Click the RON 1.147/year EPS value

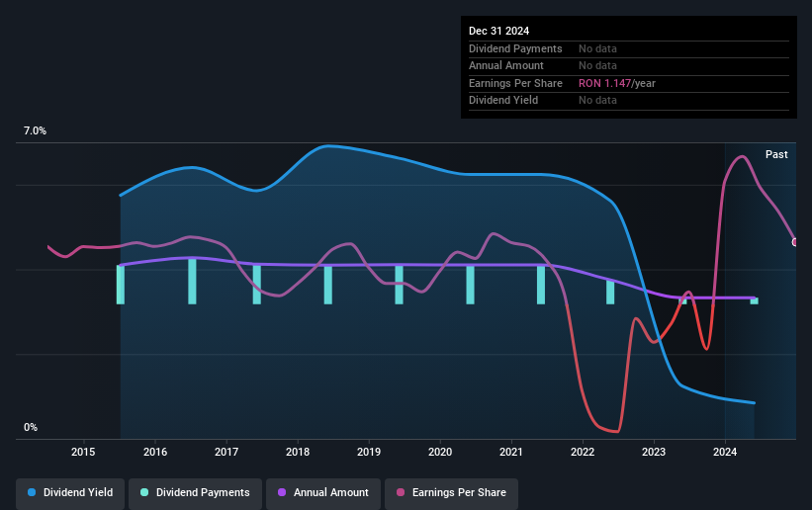pos(617,83)
